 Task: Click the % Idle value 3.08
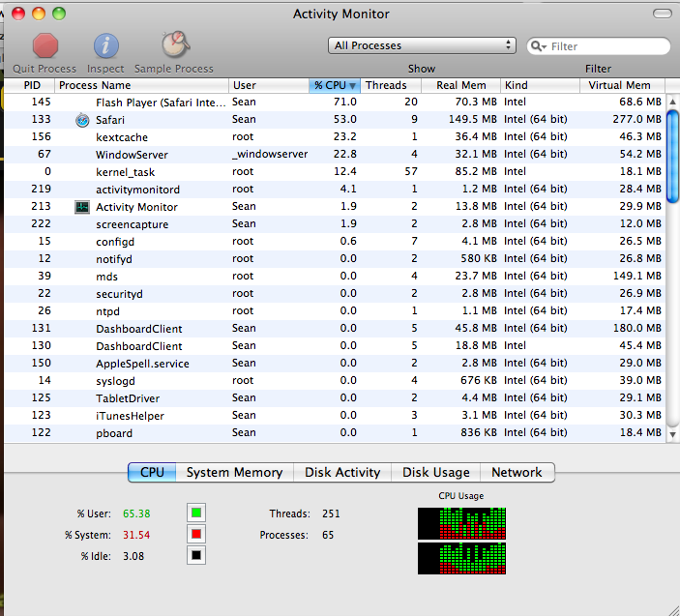(x=133, y=556)
